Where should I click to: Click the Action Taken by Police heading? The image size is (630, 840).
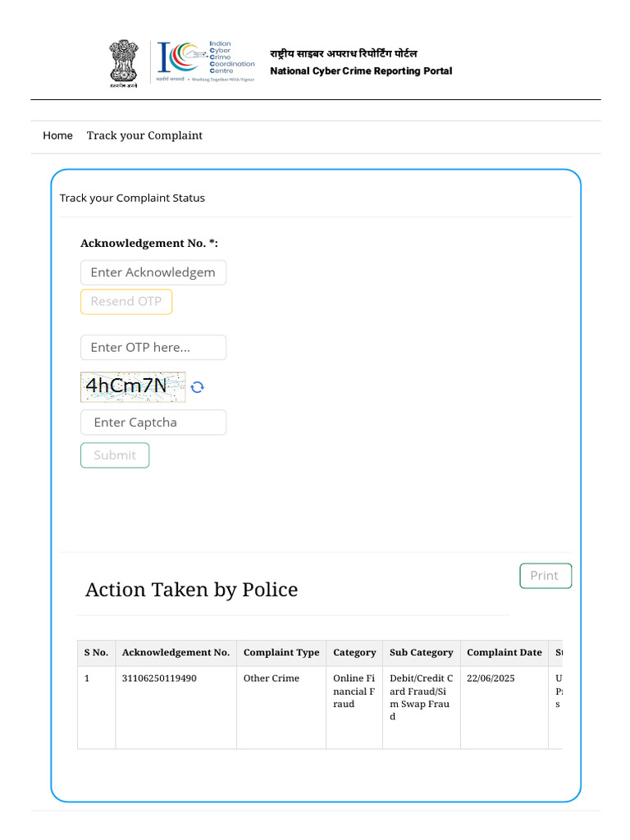191,590
